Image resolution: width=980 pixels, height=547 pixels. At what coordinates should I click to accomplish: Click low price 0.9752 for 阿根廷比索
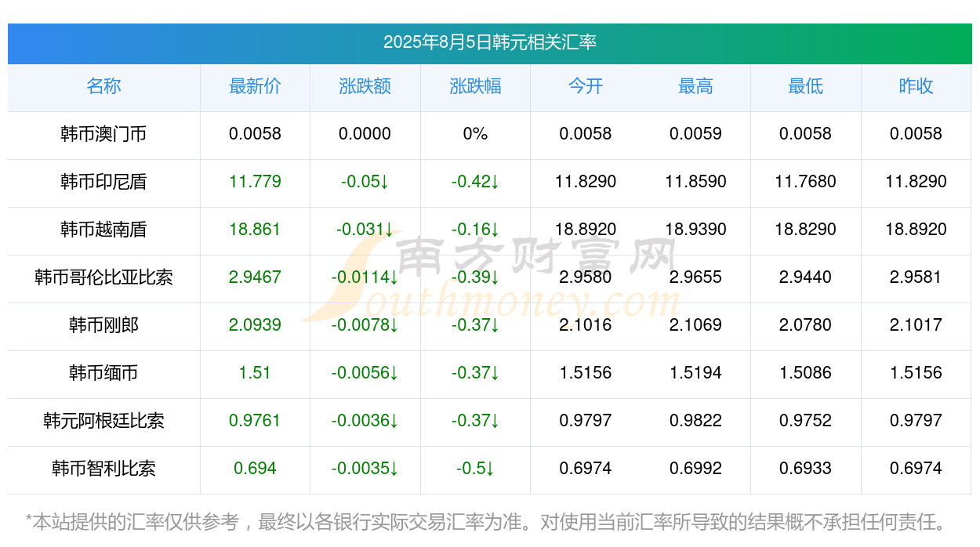(805, 421)
